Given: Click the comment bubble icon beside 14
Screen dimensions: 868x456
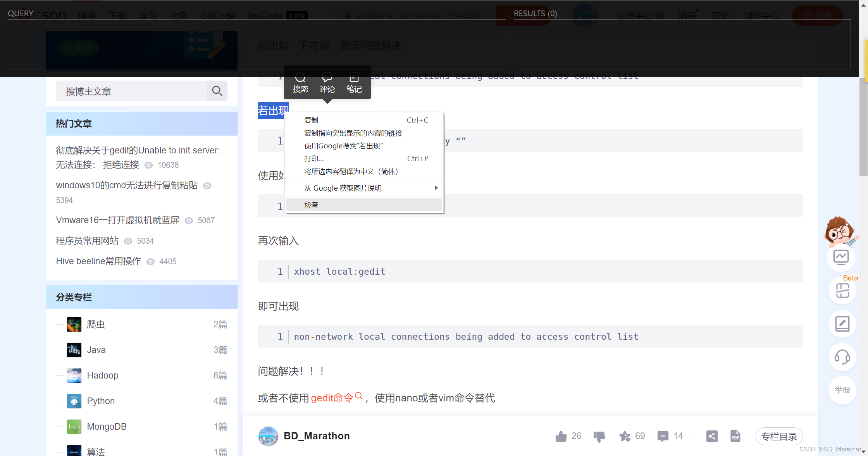Looking at the screenshot, I should tap(663, 436).
